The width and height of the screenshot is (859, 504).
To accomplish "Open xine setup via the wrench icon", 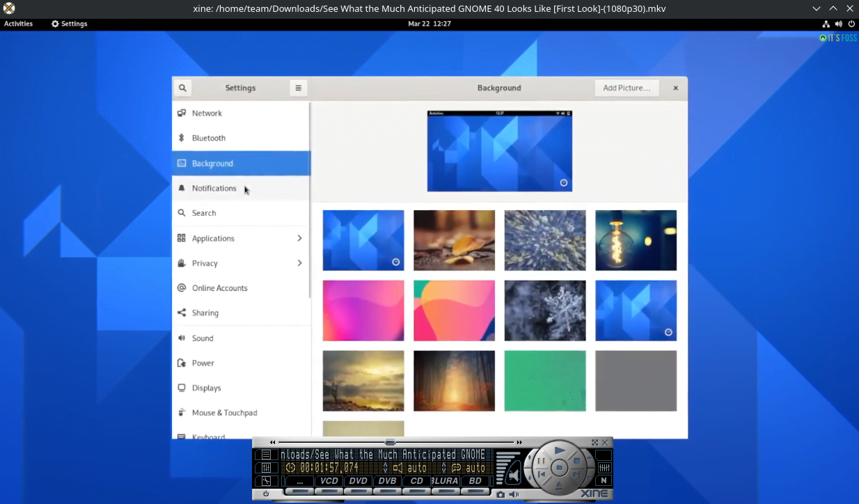I will click(266, 480).
